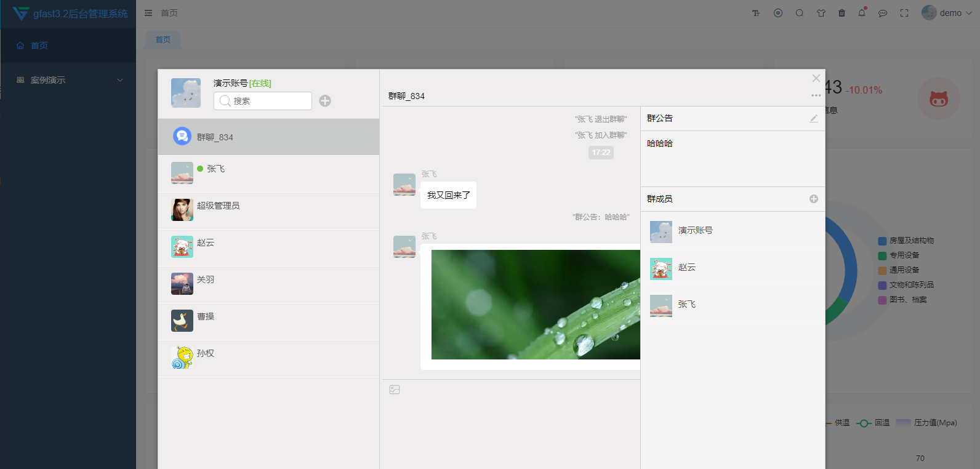
Task: Select 首页 in the left sidebar
Action: pos(68,46)
